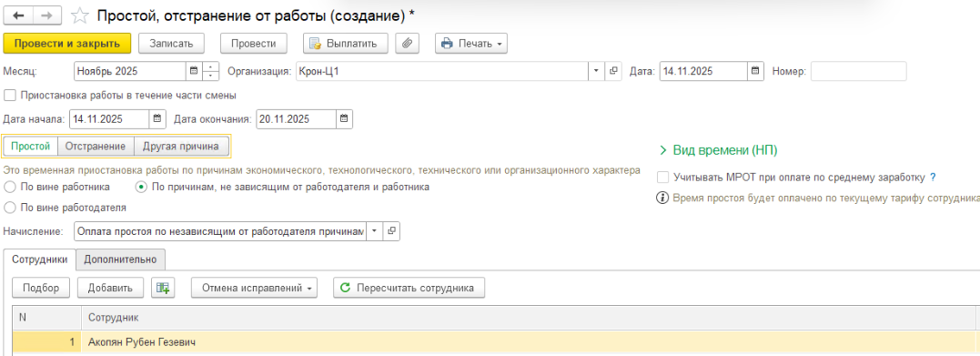The height and width of the screenshot is (356, 980).
Task: Click into the Организация input field
Action: pyautogui.click(x=442, y=71)
